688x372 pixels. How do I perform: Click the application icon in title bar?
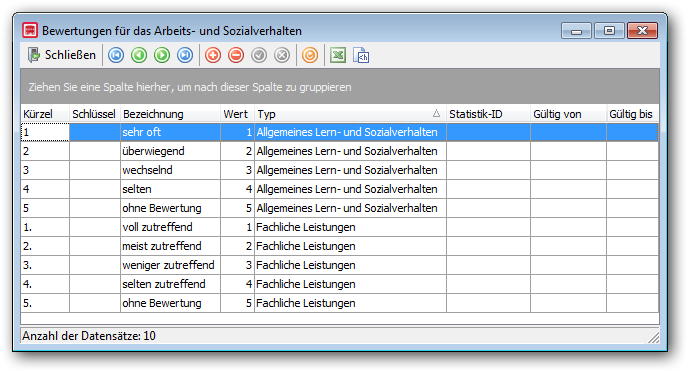30,31
